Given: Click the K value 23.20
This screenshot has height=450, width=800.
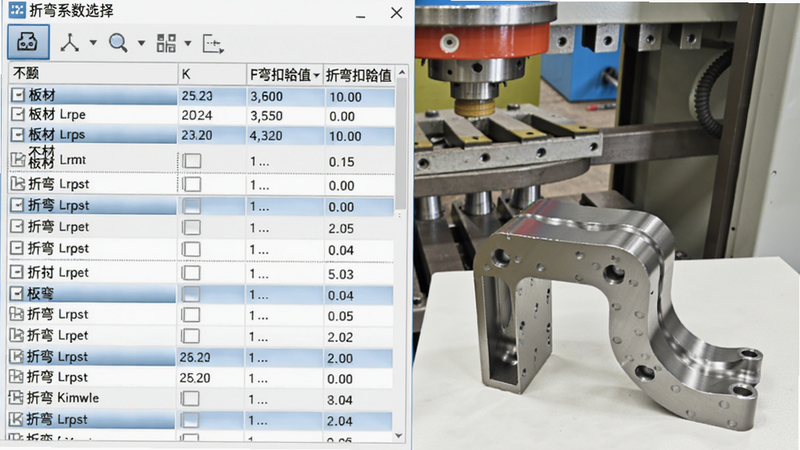Looking at the screenshot, I should coord(197,135).
